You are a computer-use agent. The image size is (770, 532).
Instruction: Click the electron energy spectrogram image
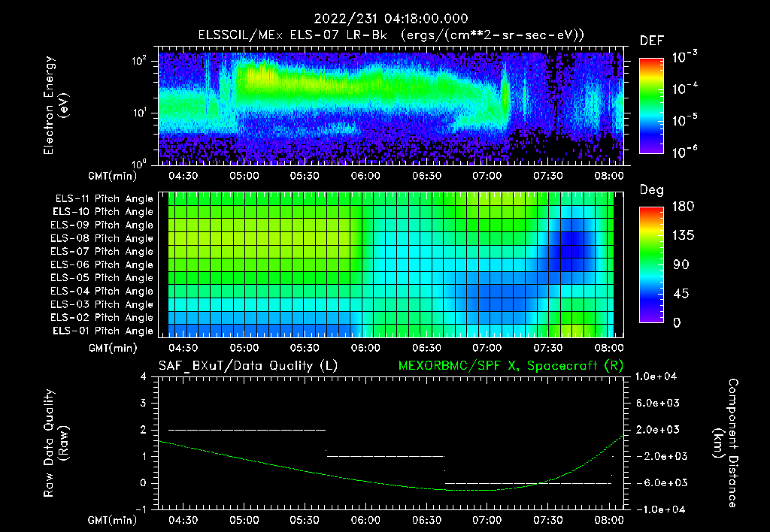[391, 108]
